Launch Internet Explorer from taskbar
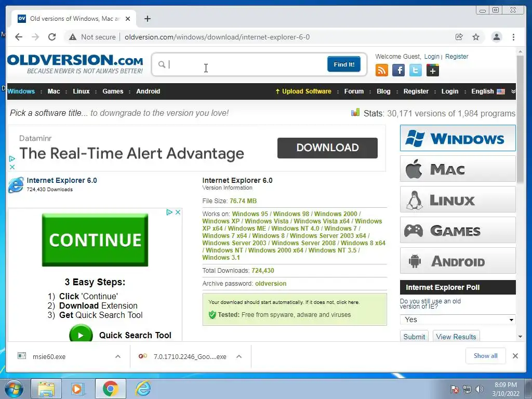This screenshot has height=399, width=532. (143, 389)
